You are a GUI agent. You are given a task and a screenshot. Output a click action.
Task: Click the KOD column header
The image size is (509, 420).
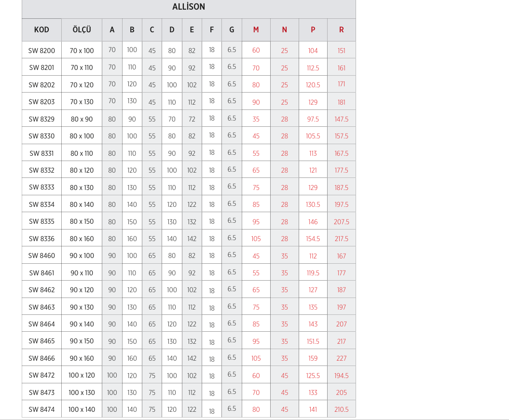pos(41,30)
